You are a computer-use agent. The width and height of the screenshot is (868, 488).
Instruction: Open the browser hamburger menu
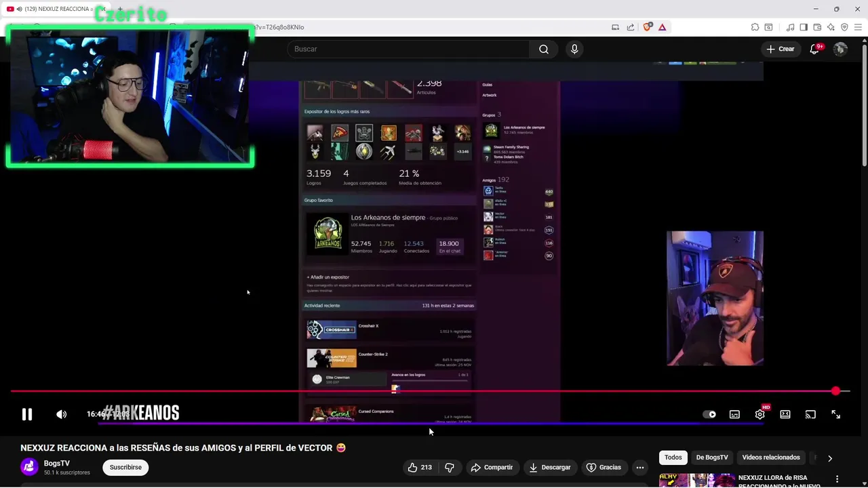pyautogui.click(x=858, y=27)
